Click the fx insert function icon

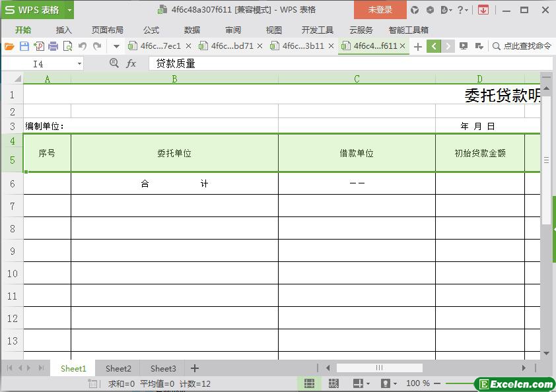131,63
